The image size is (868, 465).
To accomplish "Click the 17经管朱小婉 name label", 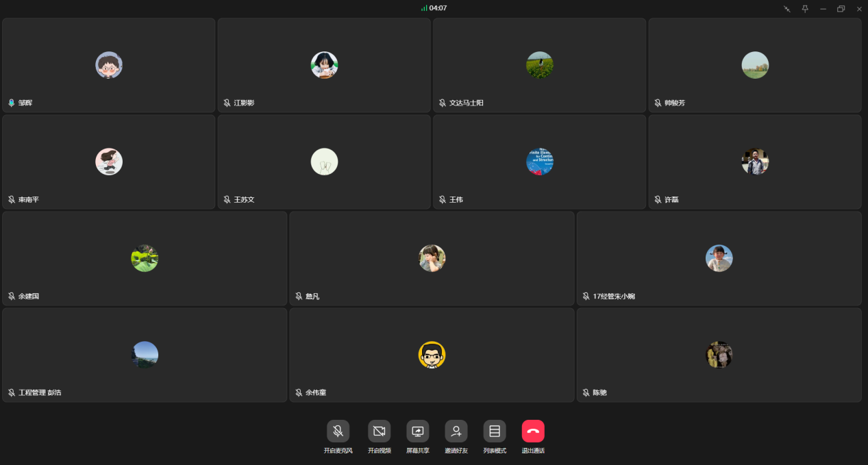I will point(613,296).
